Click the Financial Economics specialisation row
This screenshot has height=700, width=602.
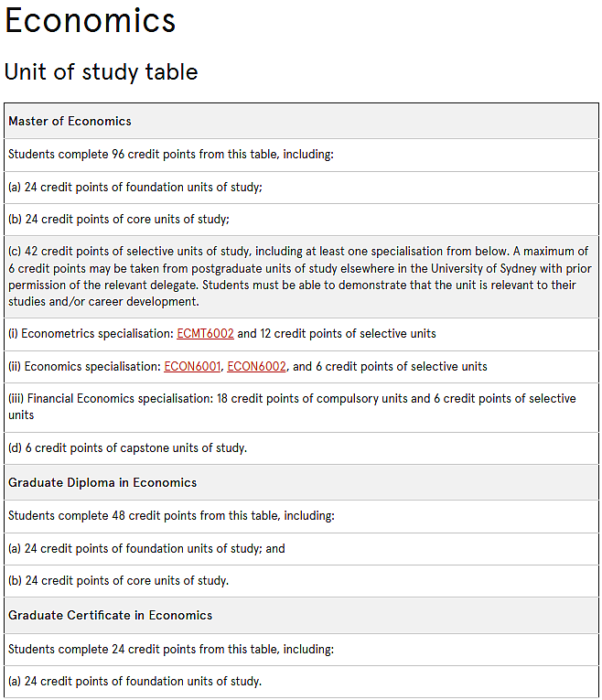click(x=301, y=407)
